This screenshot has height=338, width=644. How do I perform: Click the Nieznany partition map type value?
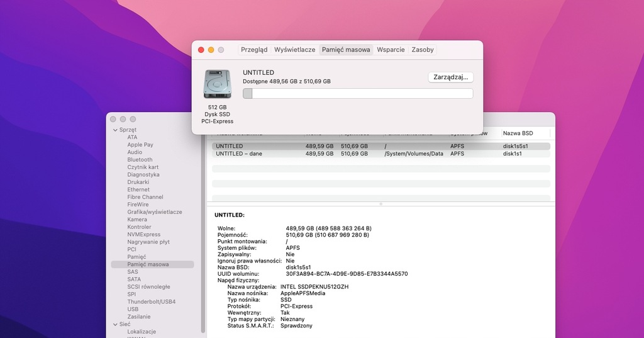[x=292, y=319]
